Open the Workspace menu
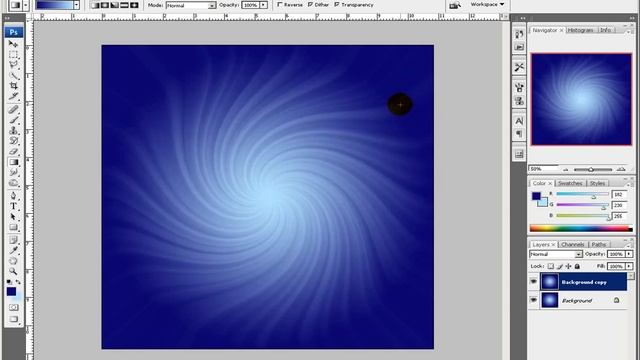Screen dimensions: 640x360 click(x=487, y=4)
